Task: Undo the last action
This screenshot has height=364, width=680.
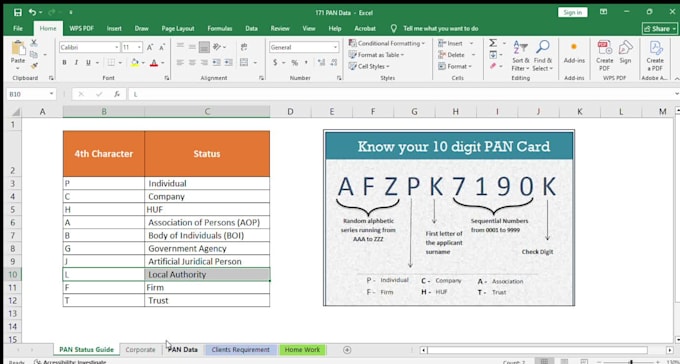Action: click(33, 13)
